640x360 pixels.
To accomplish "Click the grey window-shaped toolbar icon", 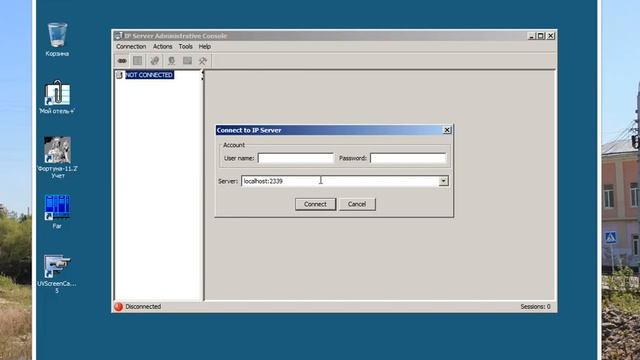I will (187, 61).
